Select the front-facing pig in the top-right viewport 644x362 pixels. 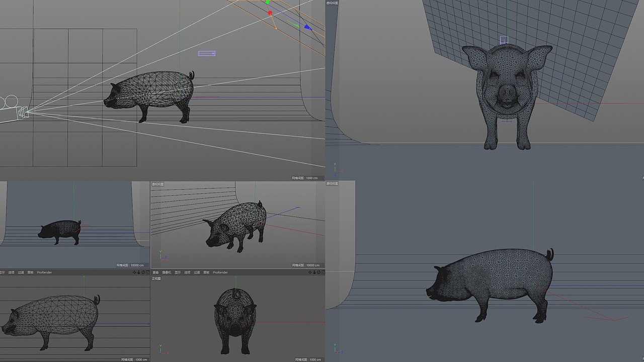point(507,97)
